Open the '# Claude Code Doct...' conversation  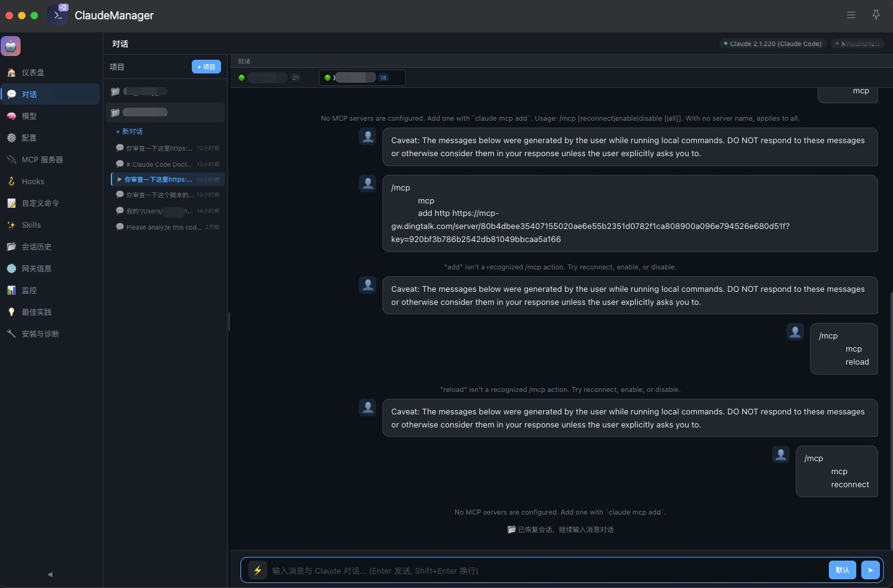pyautogui.click(x=168, y=164)
